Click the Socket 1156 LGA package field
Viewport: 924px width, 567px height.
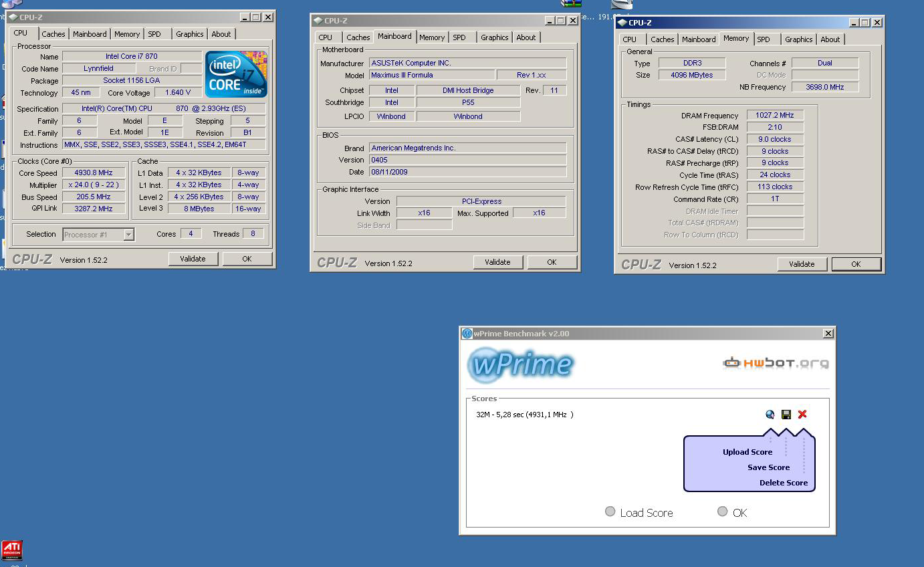tap(132, 80)
